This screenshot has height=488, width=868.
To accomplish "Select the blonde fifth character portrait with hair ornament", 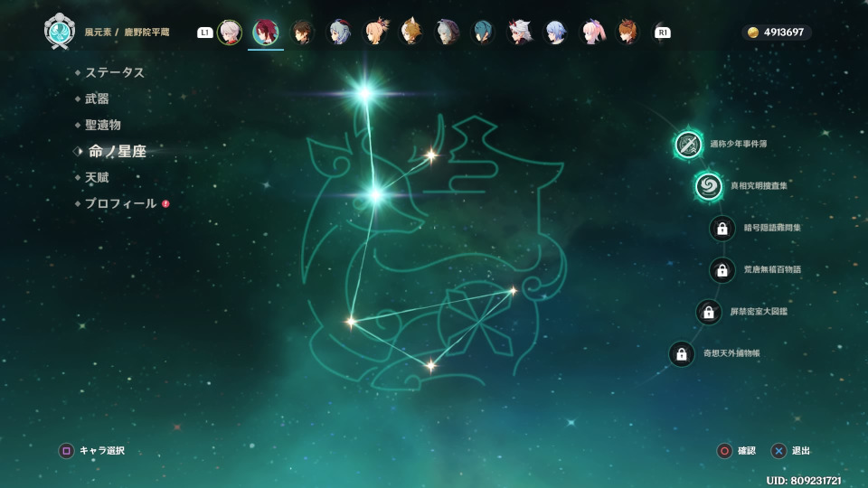I will pos(375,33).
